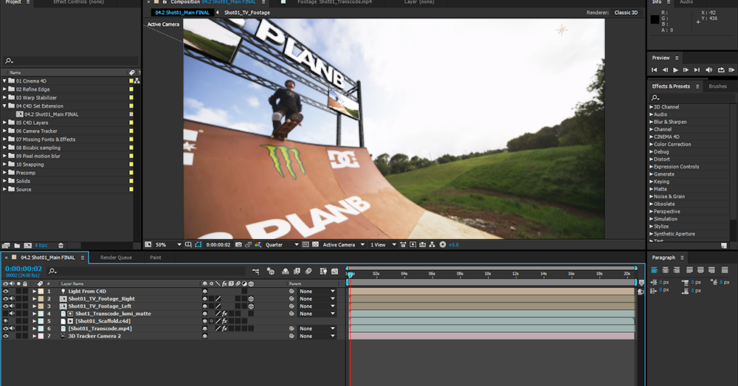Expand the Color Correction effects category
This screenshot has height=386, width=738.
(x=651, y=145)
